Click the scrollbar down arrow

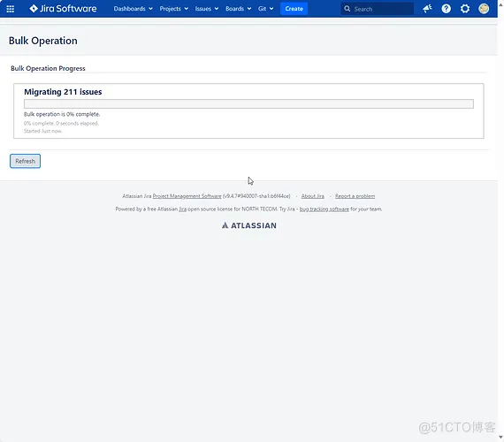click(500, 438)
